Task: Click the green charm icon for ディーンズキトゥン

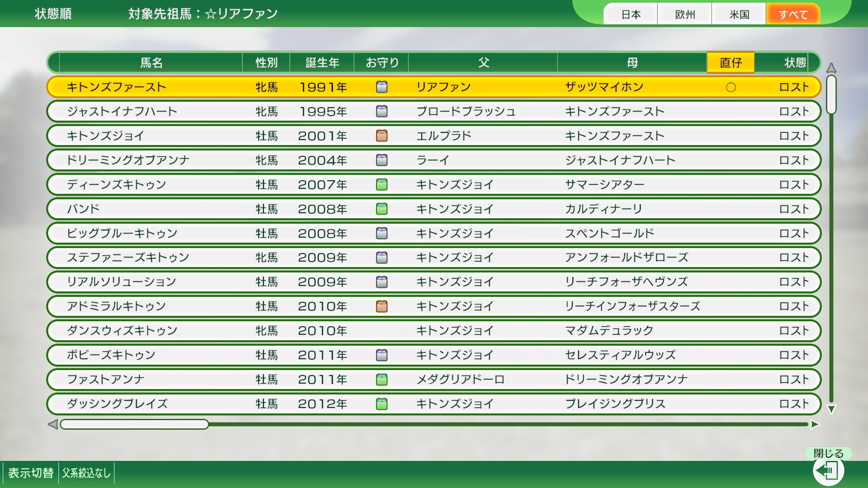Action: tap(382, 184)
